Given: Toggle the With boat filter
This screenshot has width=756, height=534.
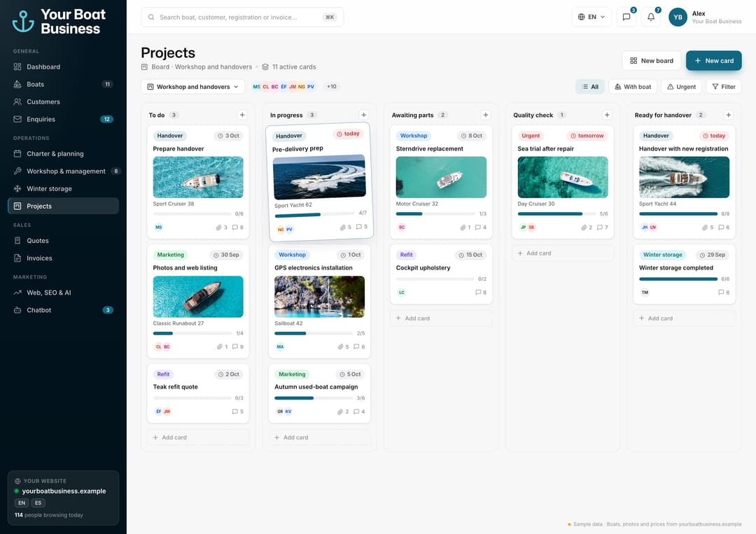Looking at the screenshot, I should click(x=633, y=87).
